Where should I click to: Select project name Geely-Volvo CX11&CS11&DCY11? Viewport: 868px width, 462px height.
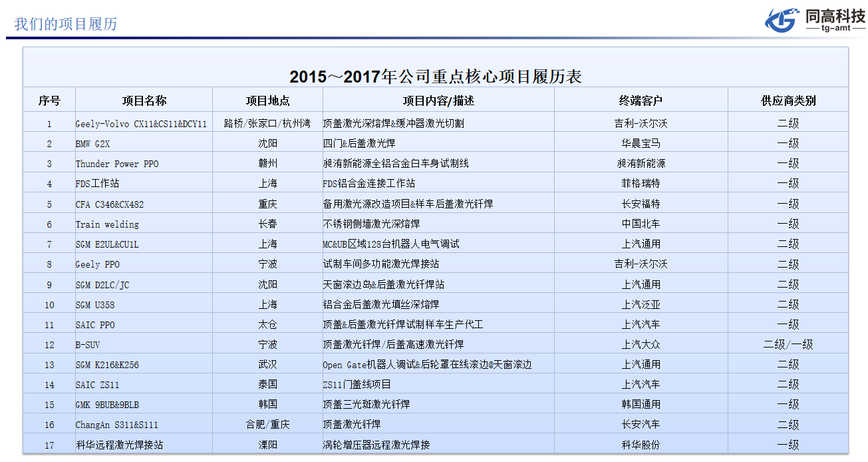(141, 124)
